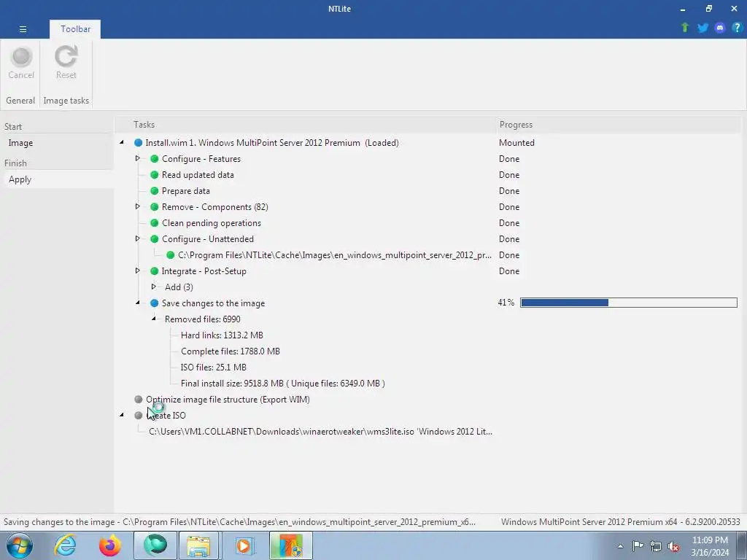Click status bar Windows version text

coord(620,522)
